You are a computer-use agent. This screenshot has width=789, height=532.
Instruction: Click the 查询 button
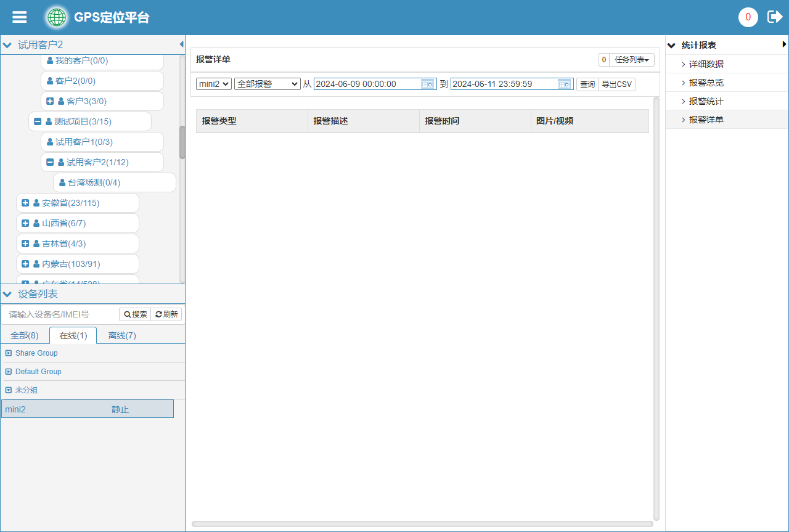pos(587,84)
